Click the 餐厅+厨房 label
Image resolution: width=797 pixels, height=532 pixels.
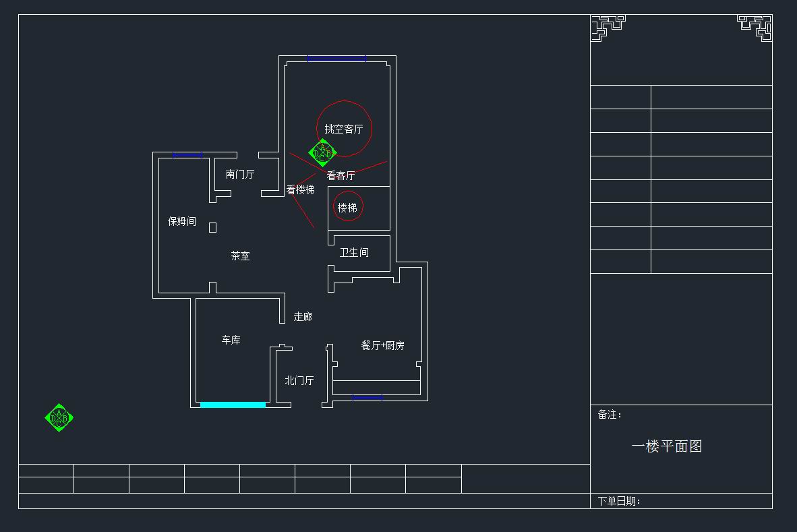(382, 346)
